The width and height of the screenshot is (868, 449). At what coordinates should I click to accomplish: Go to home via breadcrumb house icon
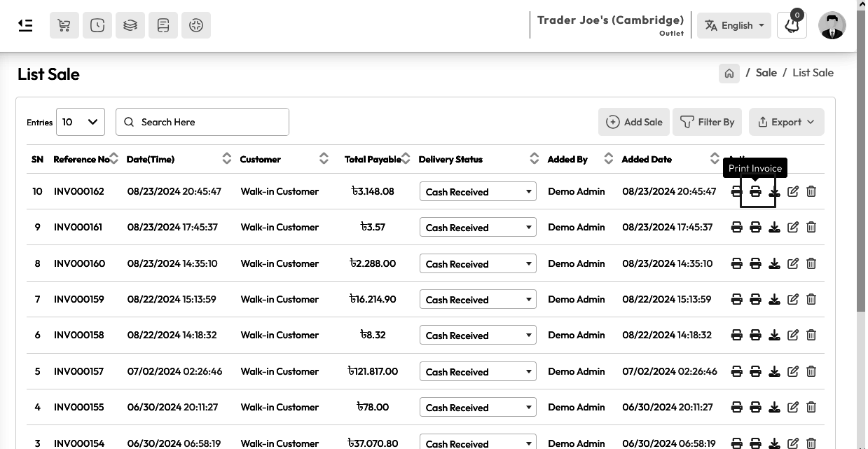click(x=729, y=74)
